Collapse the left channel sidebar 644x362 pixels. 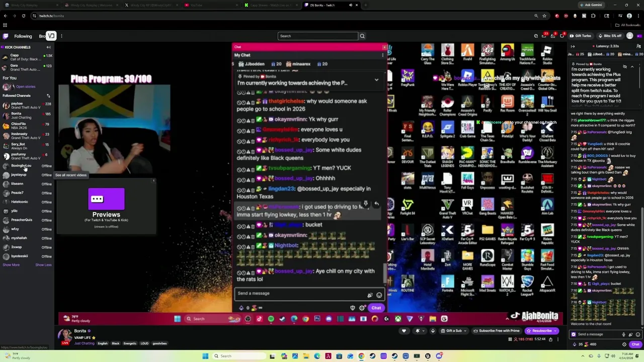coord(48,47)
